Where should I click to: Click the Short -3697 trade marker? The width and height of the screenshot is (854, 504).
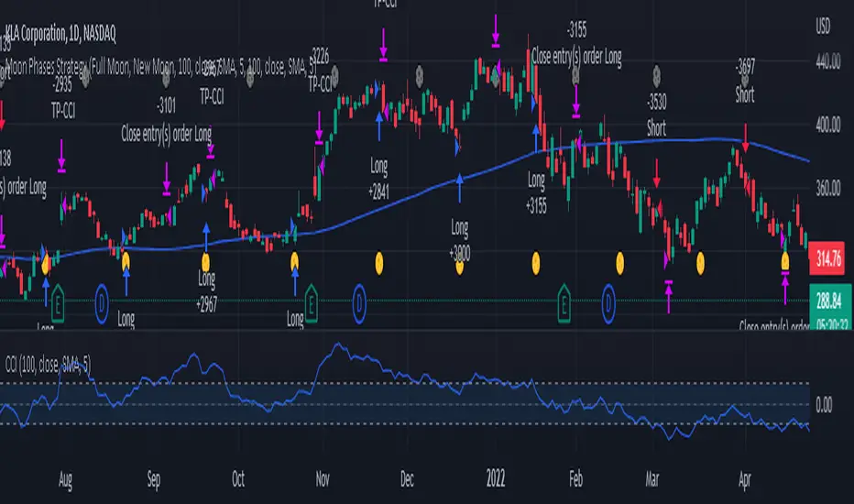tap(745, 82)
